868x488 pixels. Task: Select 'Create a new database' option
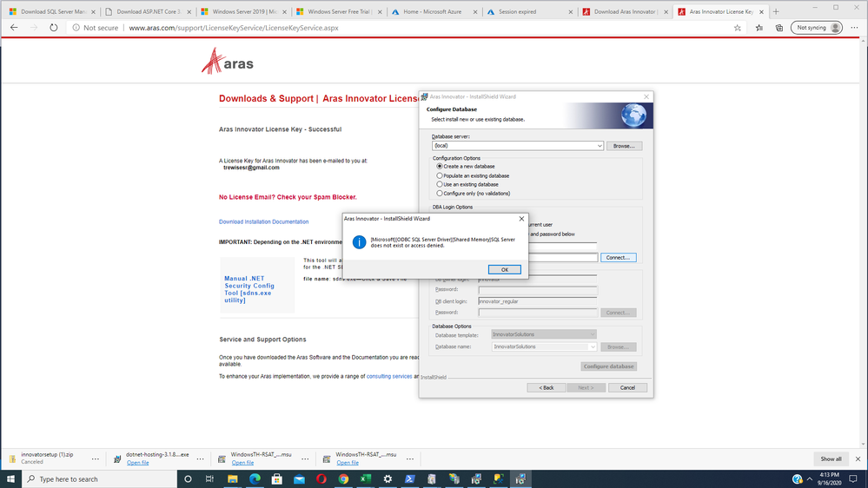[x=440, y=167]
